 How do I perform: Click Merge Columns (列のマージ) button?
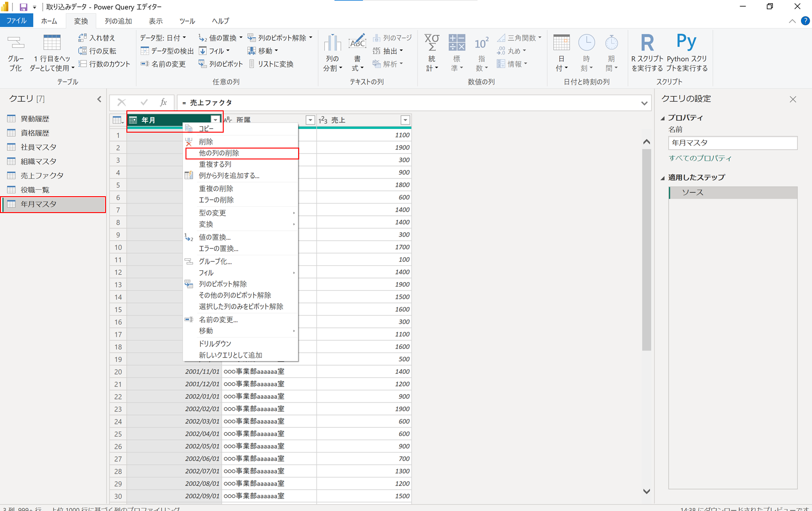click(392, 38)
